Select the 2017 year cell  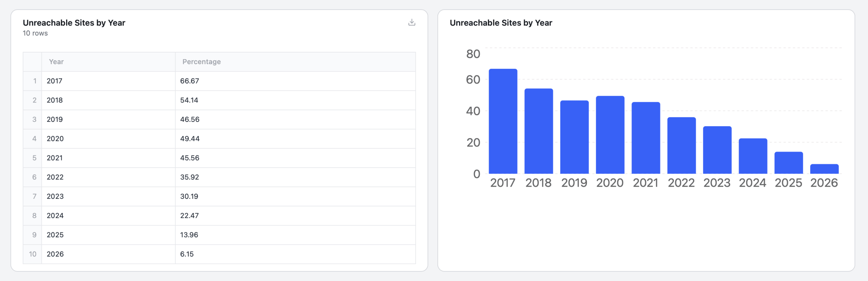(55, 81)
